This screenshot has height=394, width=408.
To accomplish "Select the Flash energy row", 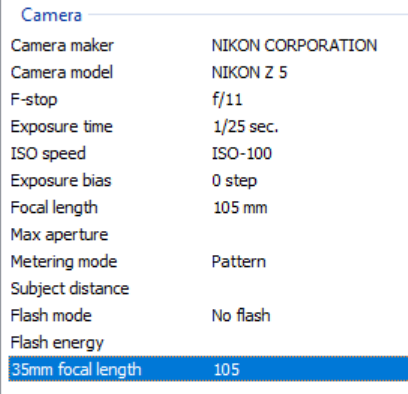I will (x=208, y=342).
